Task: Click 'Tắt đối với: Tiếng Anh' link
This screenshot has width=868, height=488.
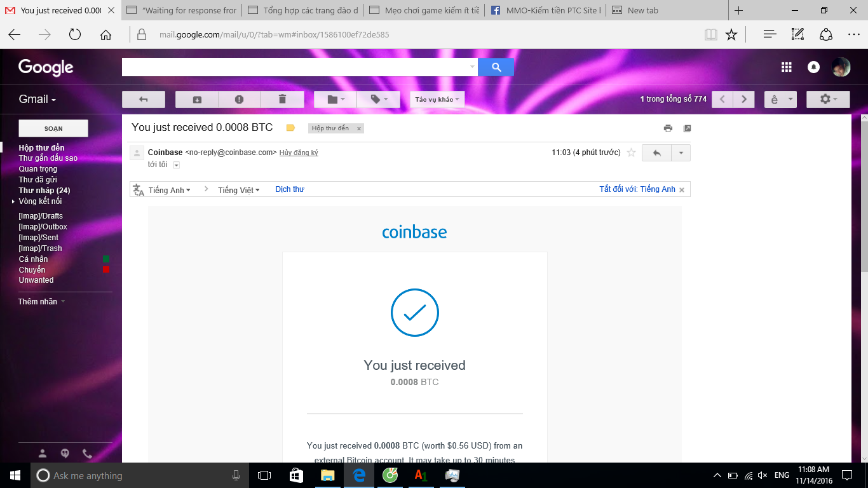Action: 637,189
